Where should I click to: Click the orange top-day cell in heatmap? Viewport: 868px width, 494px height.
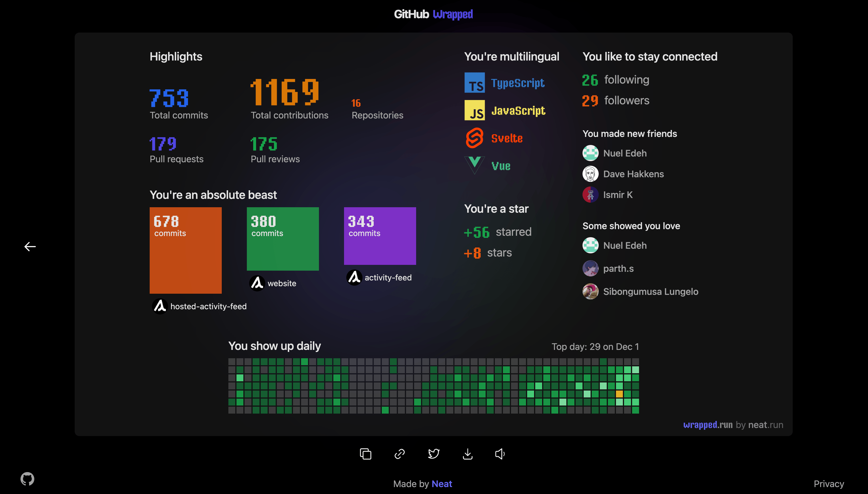tap(619, 394)
